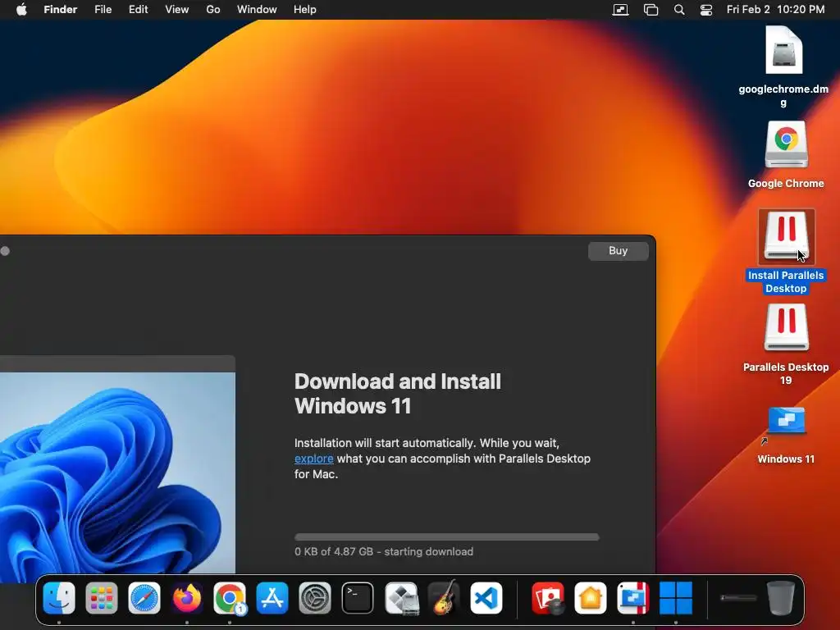Open Spotlight search in the menu bar
This screenshot has width=840, height=630.
678,10
